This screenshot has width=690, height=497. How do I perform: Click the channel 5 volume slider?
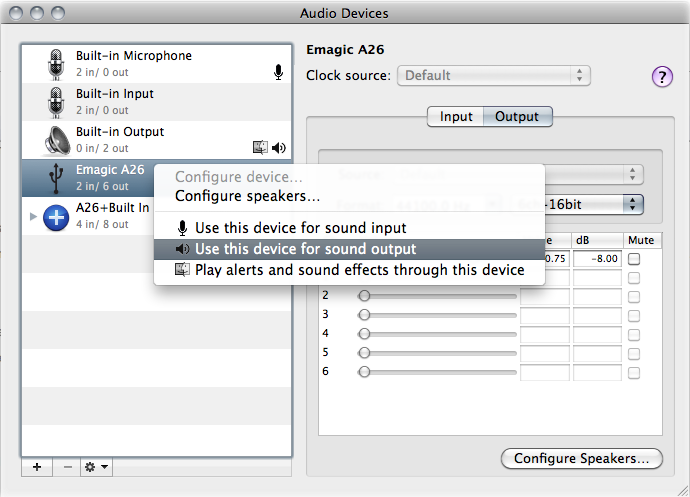(x=437, y=353)
